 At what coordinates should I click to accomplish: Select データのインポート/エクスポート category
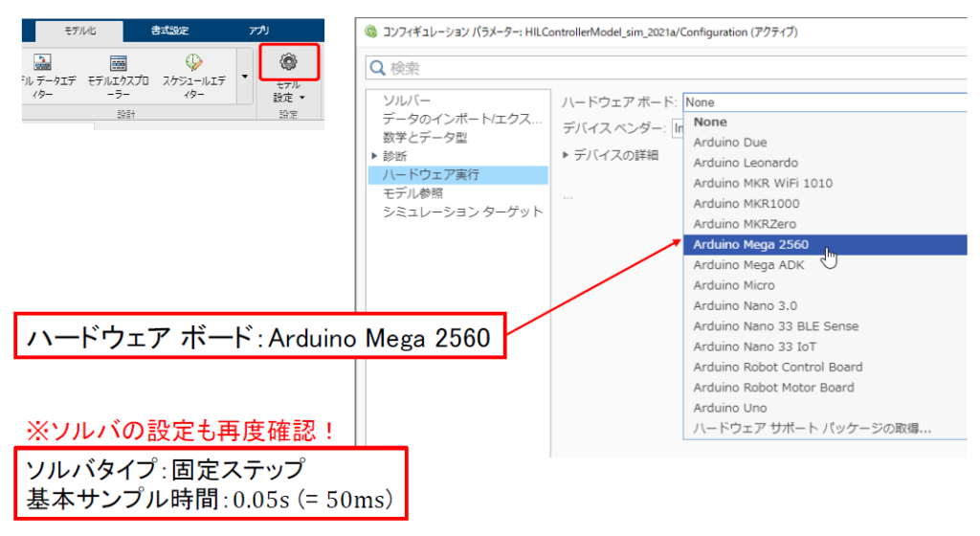(x=462, y=119)
